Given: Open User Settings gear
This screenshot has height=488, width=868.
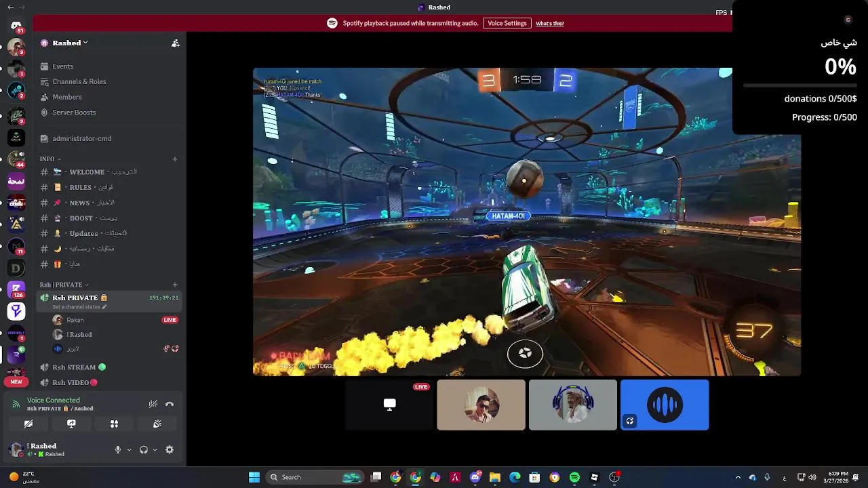Looking at the screenshot, I should [x=170, y=450].
